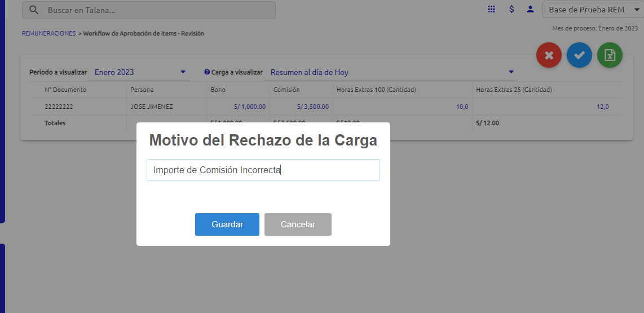Open the Base de Prueba REM selector
Image resolution: width=644 pixels, height=313 pixels.
point(590,10)
